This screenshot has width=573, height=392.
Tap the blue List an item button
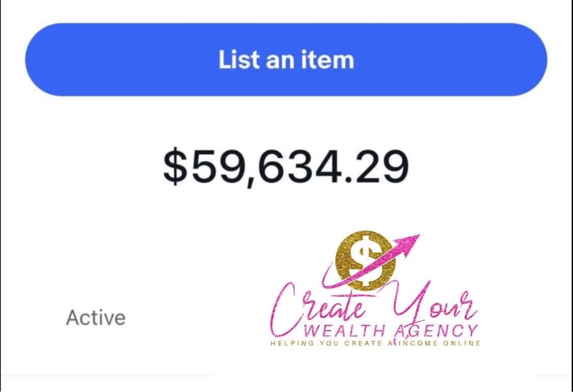pyautogui.click(x=286, y=60)
